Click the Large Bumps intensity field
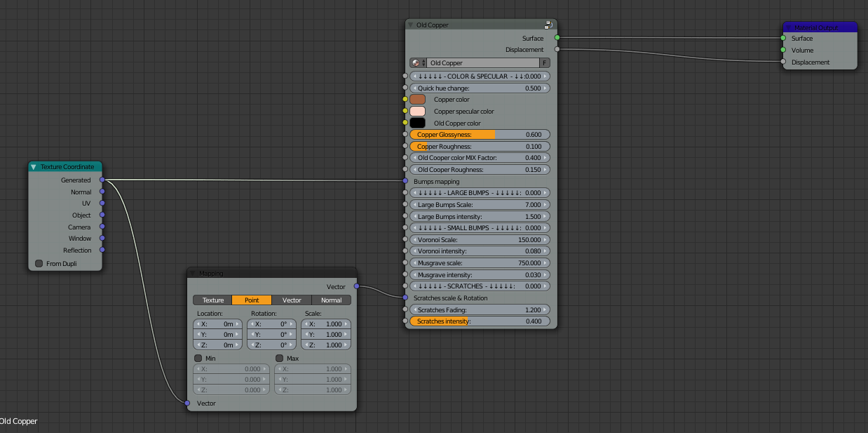 [x=480, y=217]
